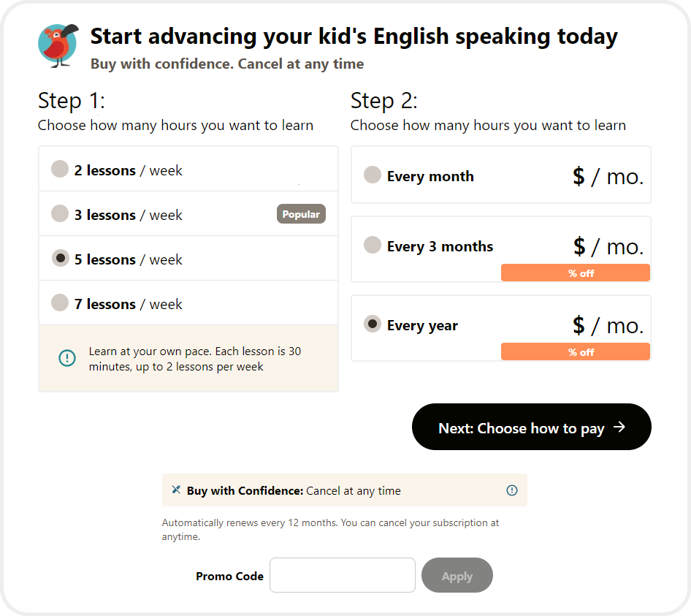Image resolution: width=691 pixels, height=616 pixels.
Task: Click the Apply promo code button
Action: click(x=457, y=576)
